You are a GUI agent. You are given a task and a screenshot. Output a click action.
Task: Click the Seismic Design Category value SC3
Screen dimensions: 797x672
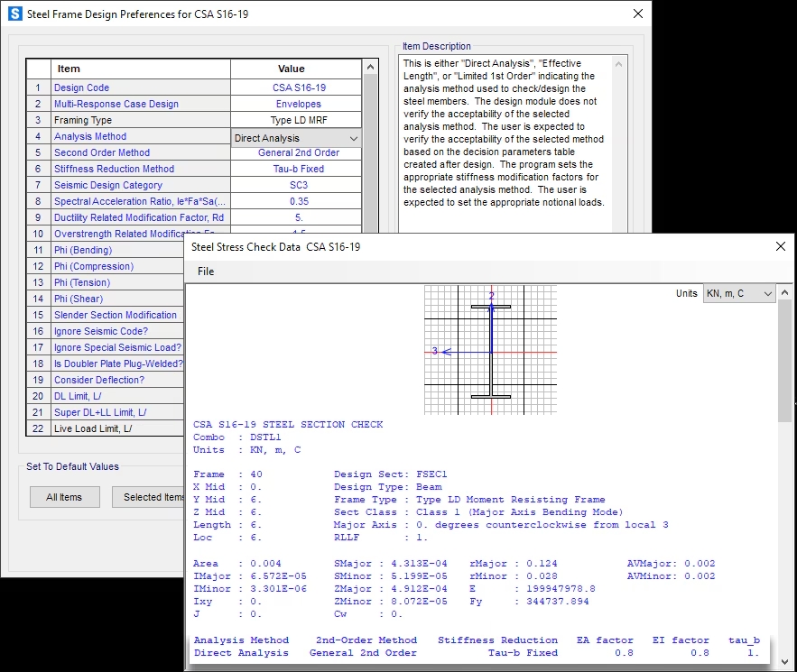coord(298,186)
